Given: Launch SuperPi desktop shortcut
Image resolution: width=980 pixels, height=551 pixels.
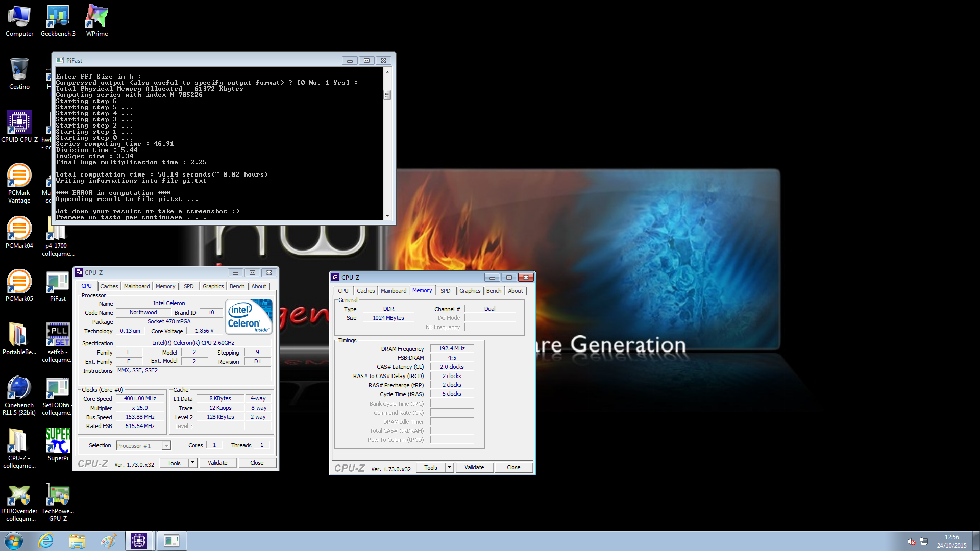Looking at the screenshot, I should (x=58, y=445).
